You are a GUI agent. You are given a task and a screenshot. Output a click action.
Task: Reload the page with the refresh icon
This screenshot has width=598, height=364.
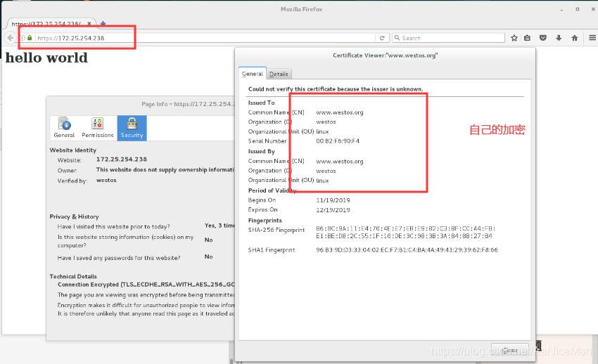click(382, 38)
